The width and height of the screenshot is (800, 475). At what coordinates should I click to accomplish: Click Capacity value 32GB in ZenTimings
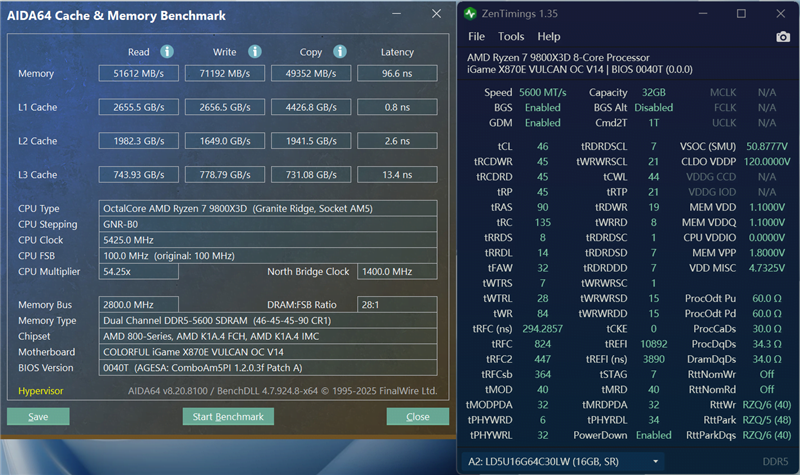(654, 92)
